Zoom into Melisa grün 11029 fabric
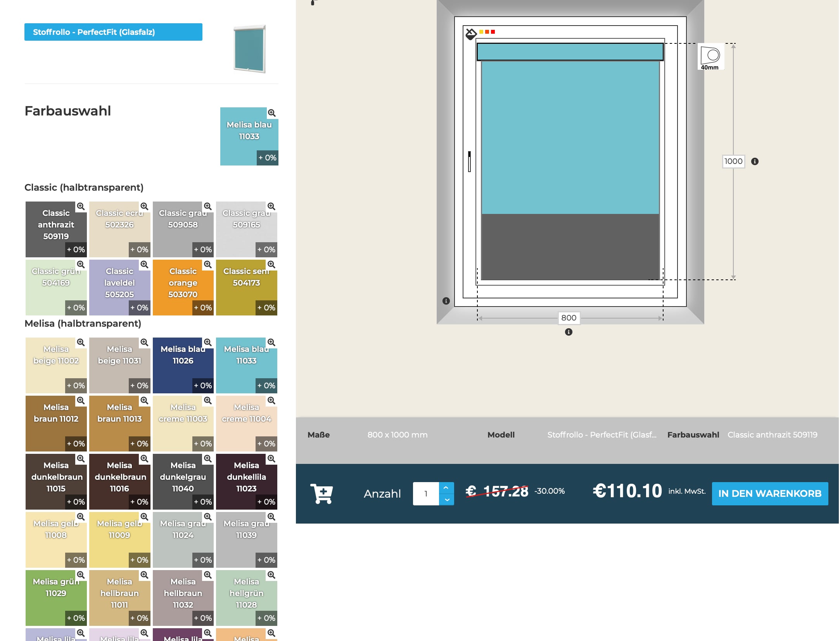840x641 pixels. click(x=81, y=575)
